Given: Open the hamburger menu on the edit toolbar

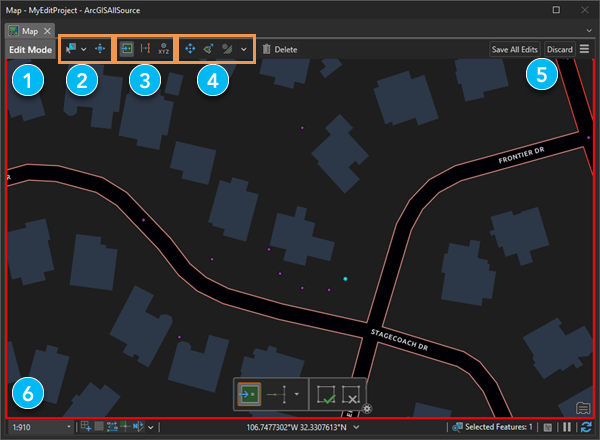Looking at the screenshot, I should coord(584,48).
